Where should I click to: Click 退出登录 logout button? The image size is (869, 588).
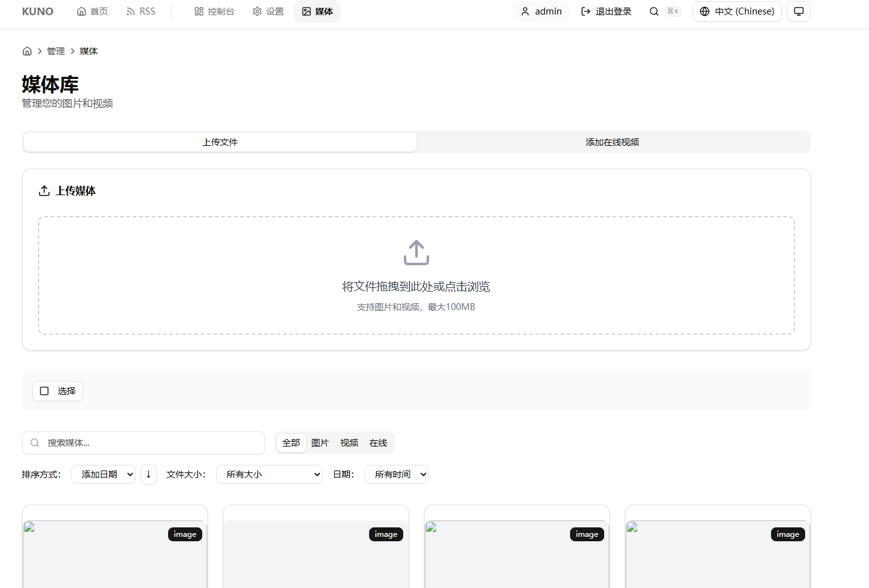click(606, 11)
